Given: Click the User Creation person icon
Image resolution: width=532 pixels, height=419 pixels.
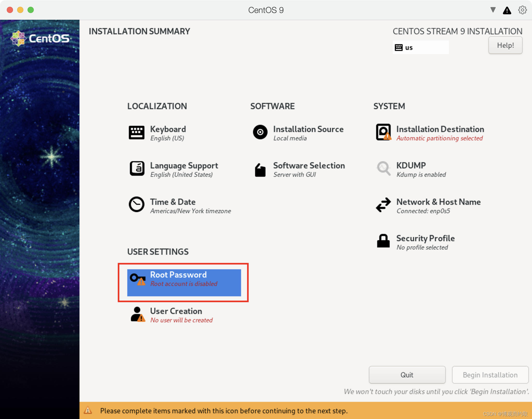Looking at the screenshot, I should [x=138, y=314].
